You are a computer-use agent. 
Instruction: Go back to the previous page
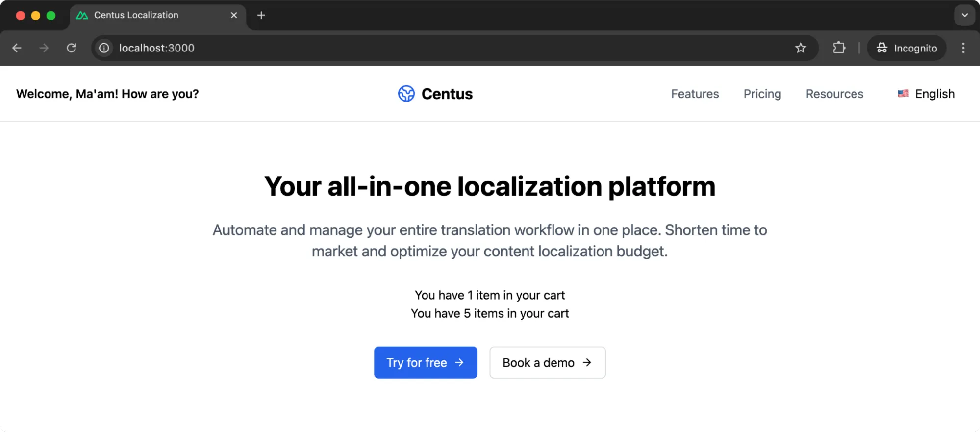pyautogui.click(x=17, y=48)
